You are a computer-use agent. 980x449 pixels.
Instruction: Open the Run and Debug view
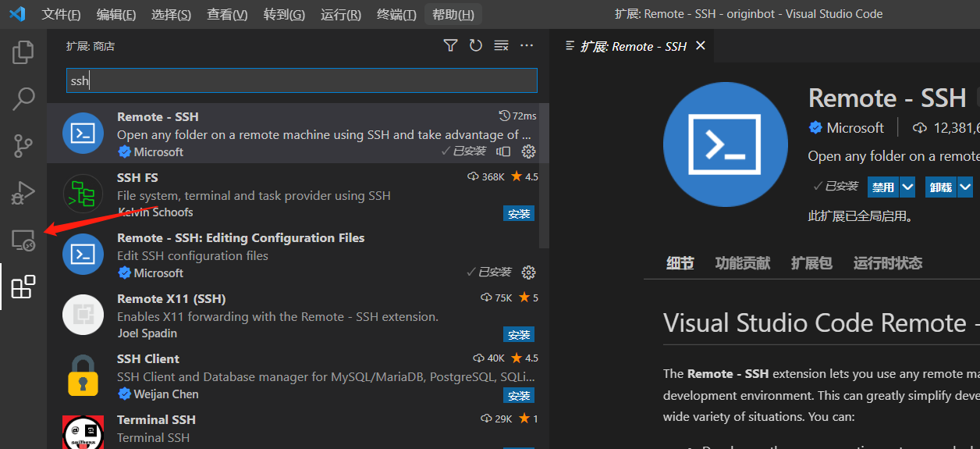23,192
